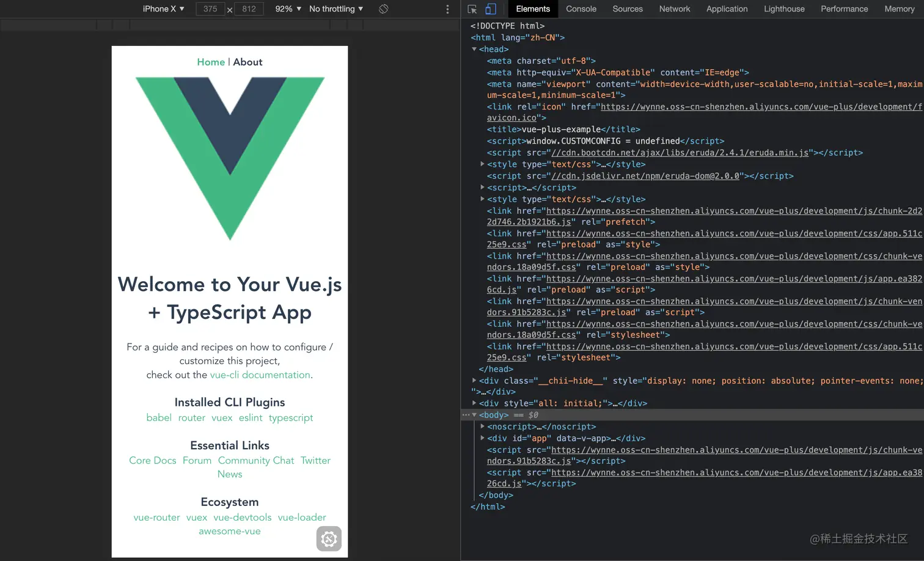Expand the first style text/css node

[x=482, y=164]
